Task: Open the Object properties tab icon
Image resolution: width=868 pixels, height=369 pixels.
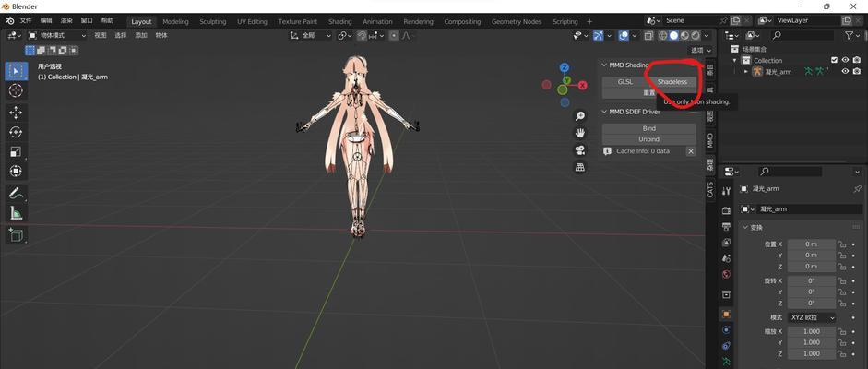Action: point(726,314)
